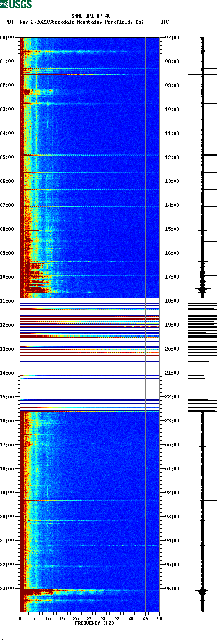Viewport: 220px width, 644px height.
Task: Click the 07:00 UTC time label on the right axis
Action: point(172,38)
